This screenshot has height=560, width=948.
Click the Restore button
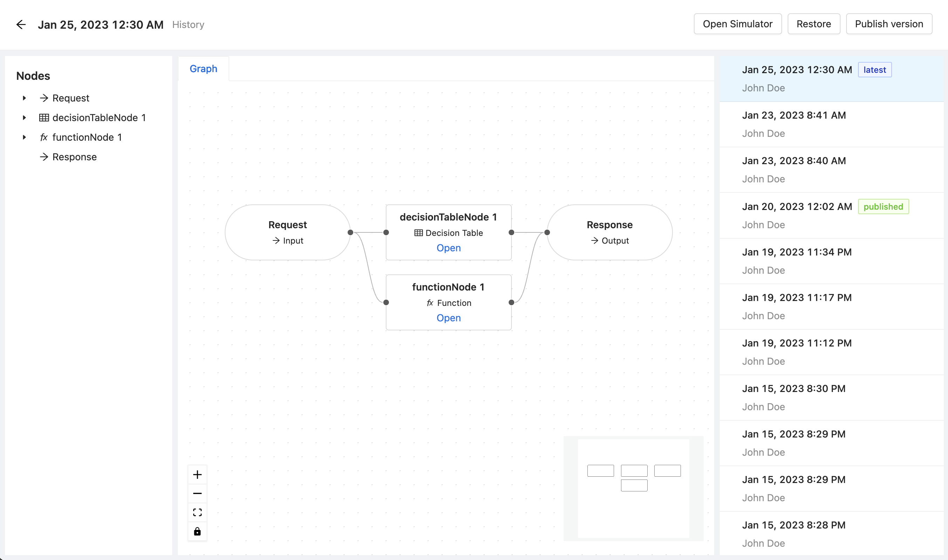point(814,24)
